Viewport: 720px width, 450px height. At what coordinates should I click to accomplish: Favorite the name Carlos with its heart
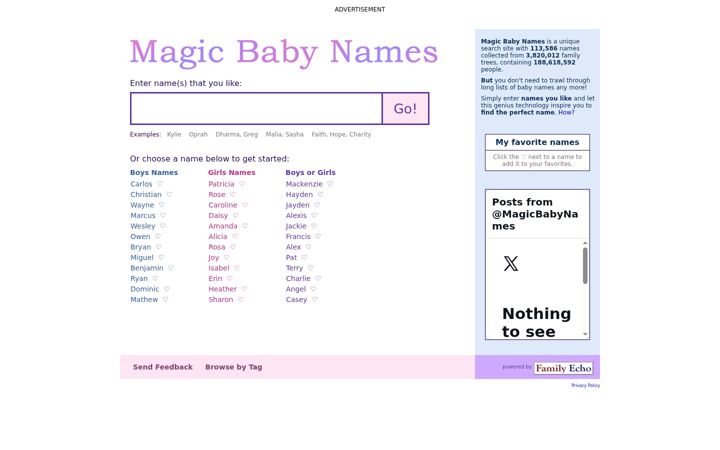(160, 184)
